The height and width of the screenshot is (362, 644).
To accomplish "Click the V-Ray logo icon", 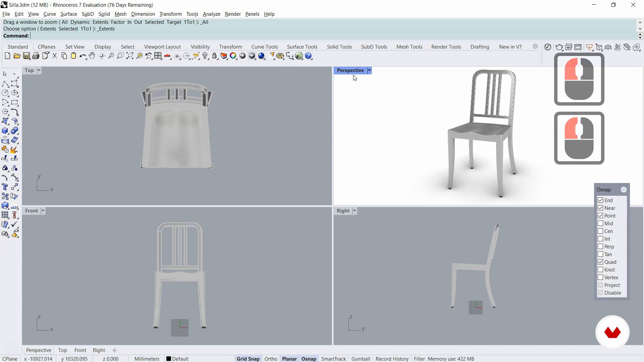I will [548, 47].
